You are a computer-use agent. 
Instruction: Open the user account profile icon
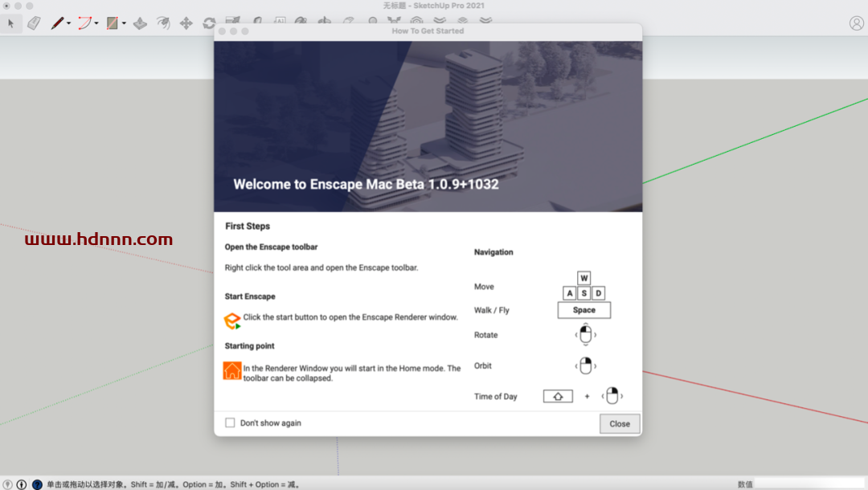click(x=857, y=23)
